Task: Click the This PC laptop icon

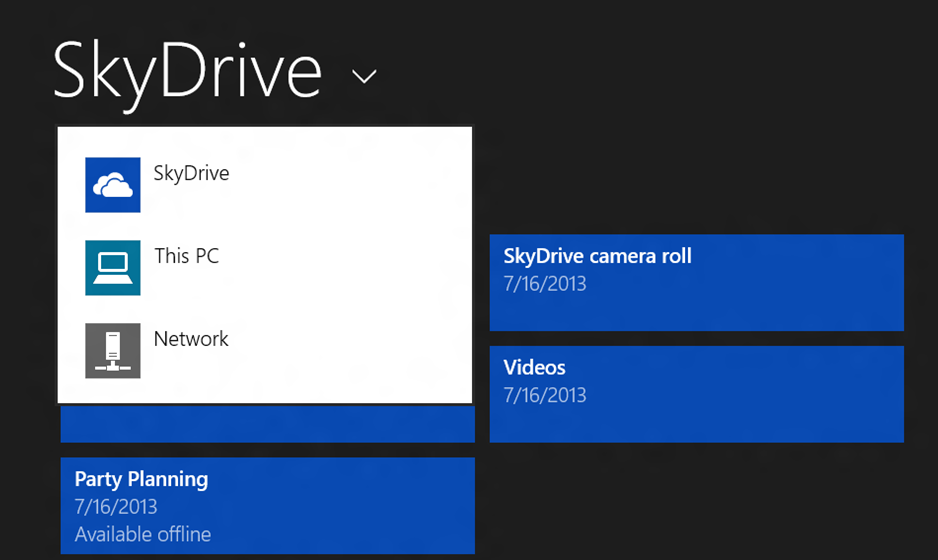Action: pyautogui.click(x=112, y=267)
